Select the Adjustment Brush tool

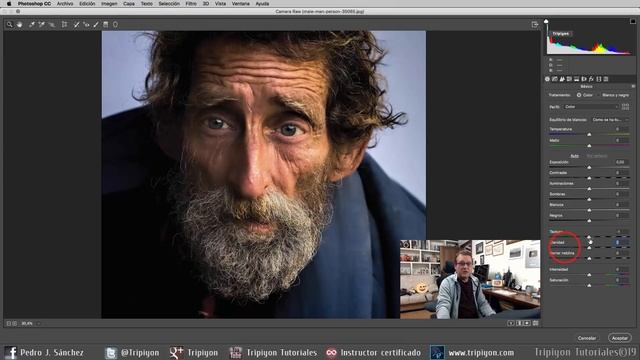pos(96,24)
